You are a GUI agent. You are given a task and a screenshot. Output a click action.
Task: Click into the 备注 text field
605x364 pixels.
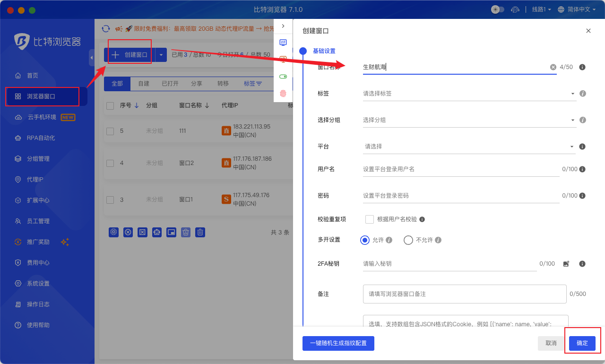point(465,294)
